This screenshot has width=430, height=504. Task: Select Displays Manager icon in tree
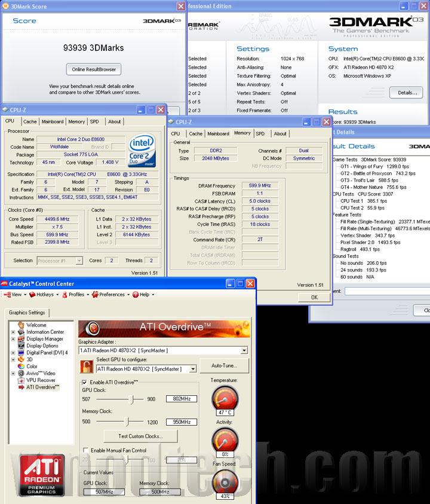(21, 339)
